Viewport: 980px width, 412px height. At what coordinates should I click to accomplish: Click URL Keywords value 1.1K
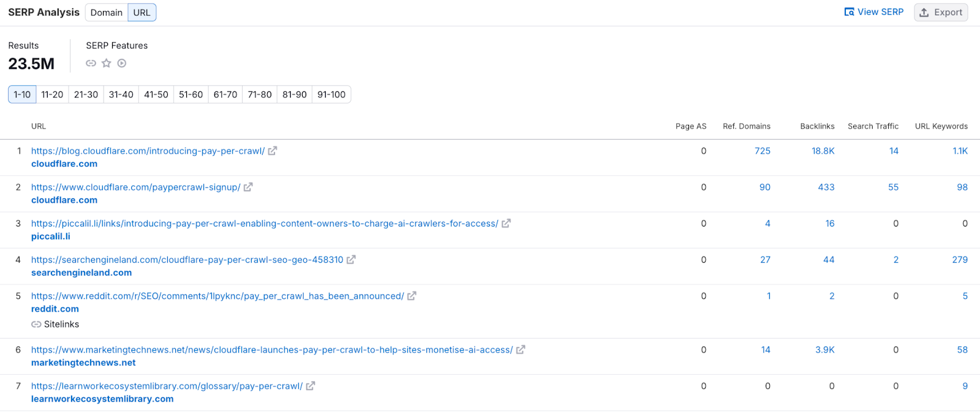pyautogui.click(x=960, y=151)
